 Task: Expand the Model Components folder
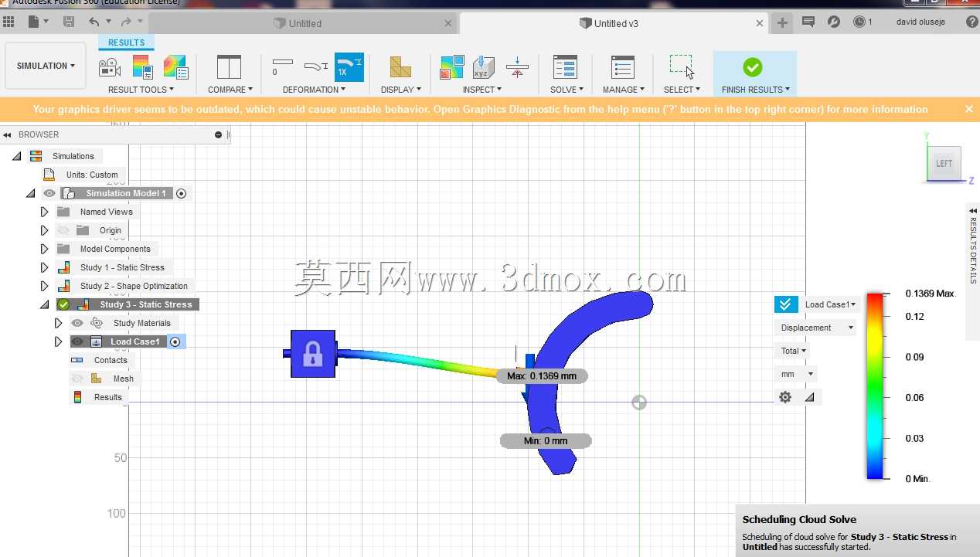[x=44, y=249]
